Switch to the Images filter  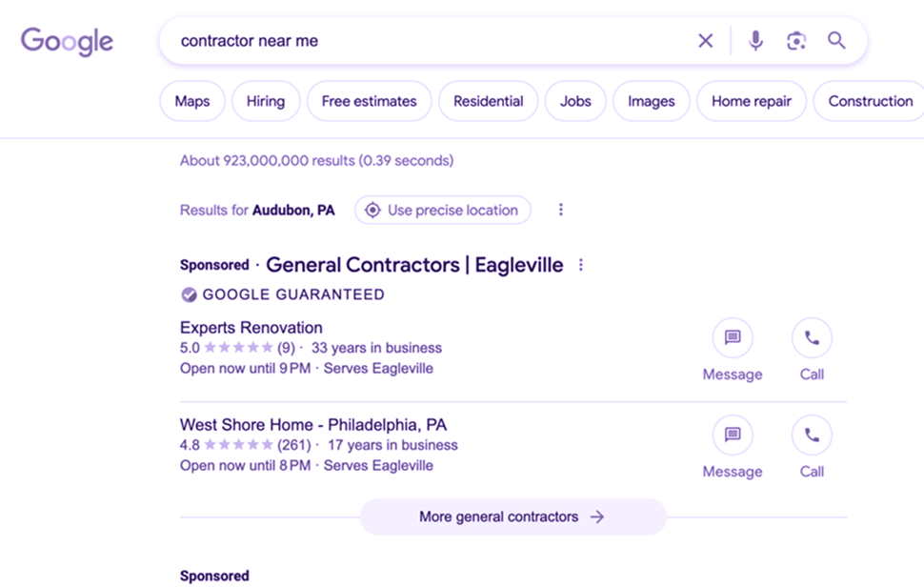(651, 101)
